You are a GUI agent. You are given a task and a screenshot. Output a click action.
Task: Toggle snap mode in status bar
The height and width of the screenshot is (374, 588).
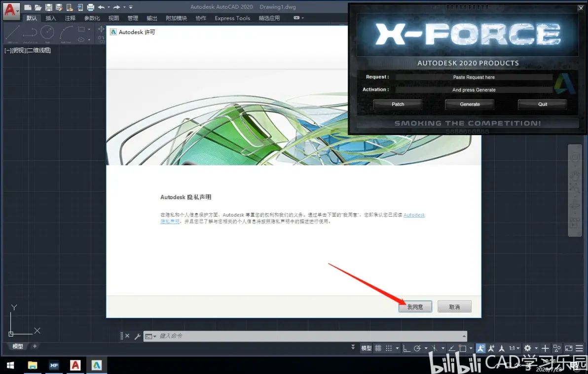tap(389, 348)
